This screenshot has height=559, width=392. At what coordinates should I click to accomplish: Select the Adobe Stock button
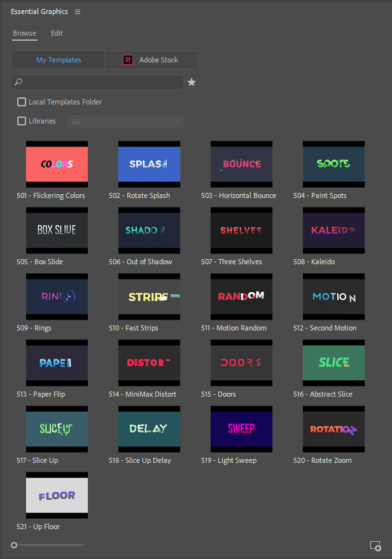tap(151, 60)
